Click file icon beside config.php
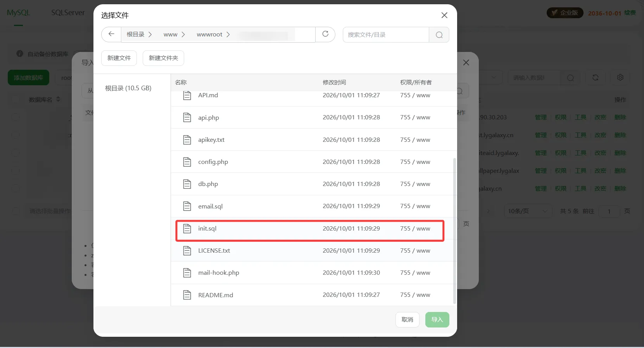This screenshot has width=644, height=348. tap(187, 162)
